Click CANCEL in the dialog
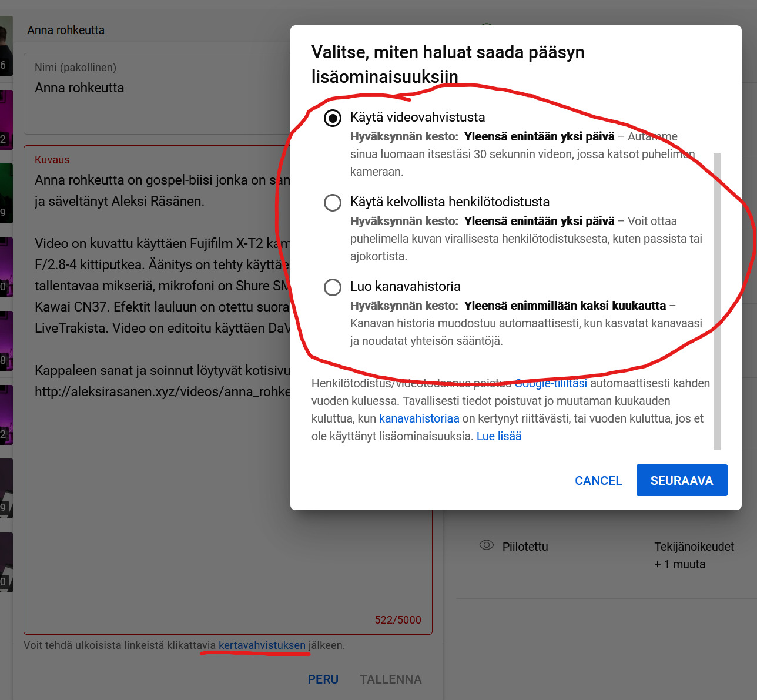 pos(598,480)
